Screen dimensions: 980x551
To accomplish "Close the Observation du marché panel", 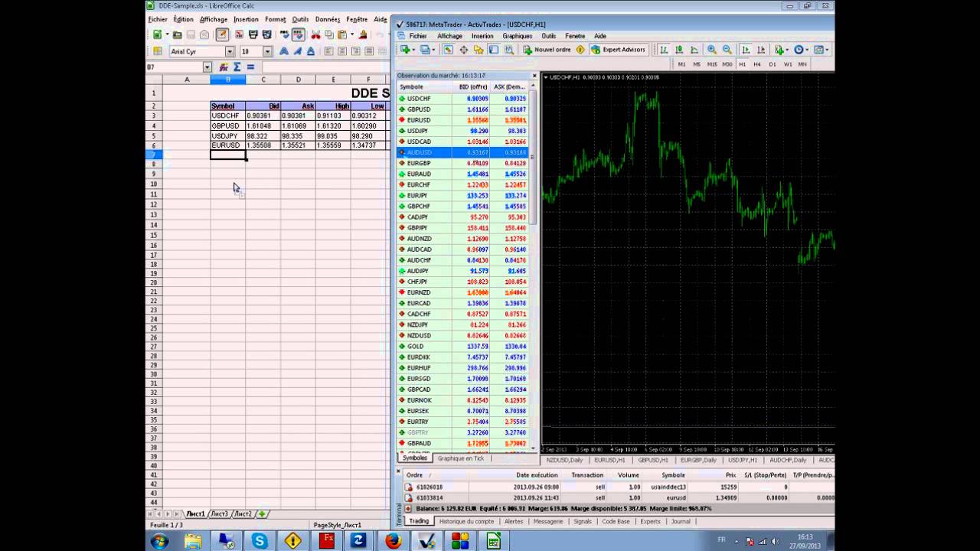I will coord(534,76).
